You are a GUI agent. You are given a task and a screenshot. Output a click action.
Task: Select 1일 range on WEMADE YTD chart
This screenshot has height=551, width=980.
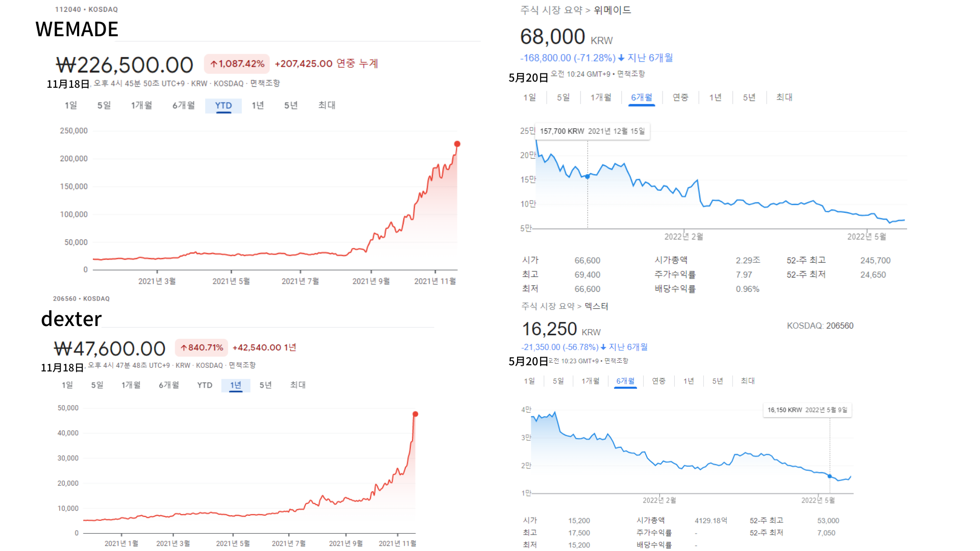point(70,105)
